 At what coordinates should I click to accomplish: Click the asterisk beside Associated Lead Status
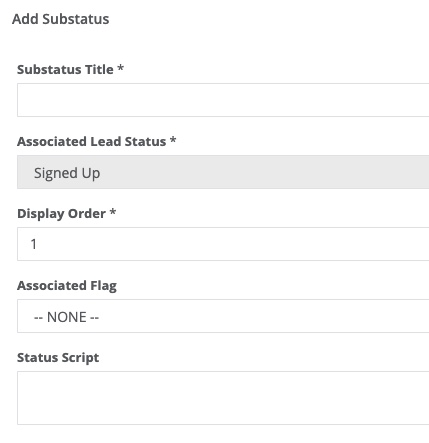click(x=173, y=140)
